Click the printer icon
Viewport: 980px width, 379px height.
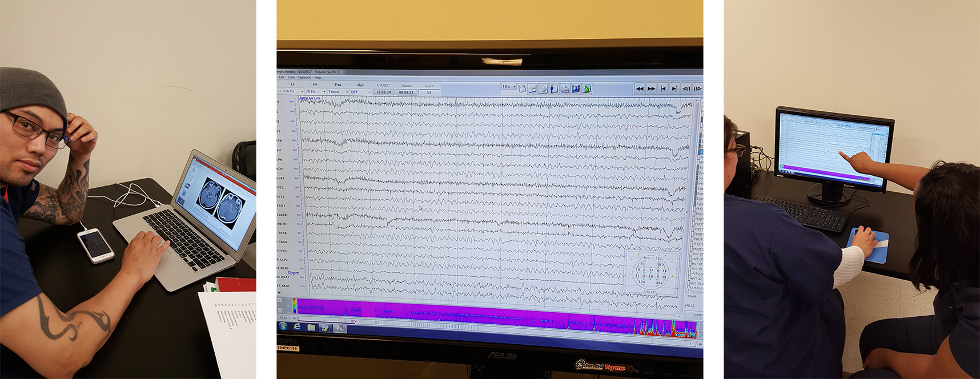[565, 89]
